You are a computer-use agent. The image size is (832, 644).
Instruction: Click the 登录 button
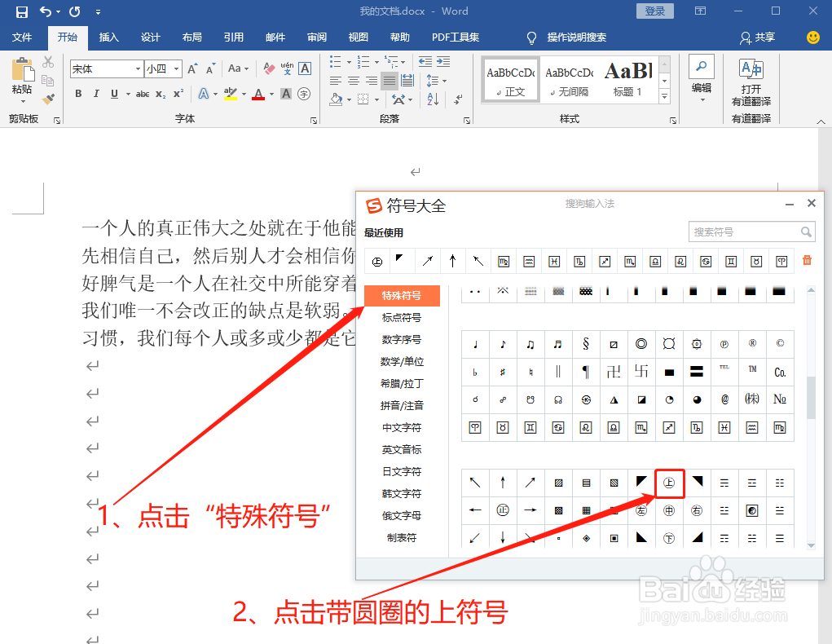coord(654,11)
